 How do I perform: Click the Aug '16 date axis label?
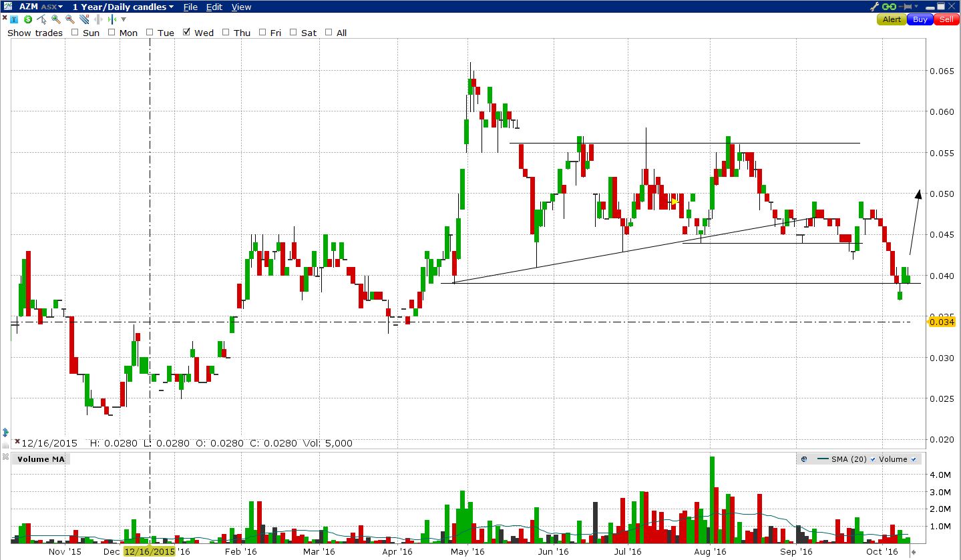710,551
